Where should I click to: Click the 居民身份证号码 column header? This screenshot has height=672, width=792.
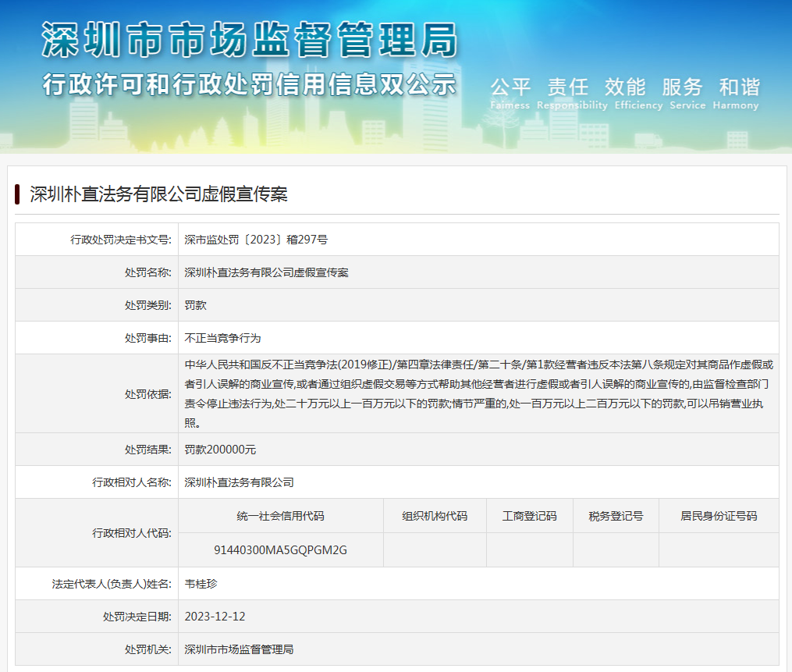(718, 516)
